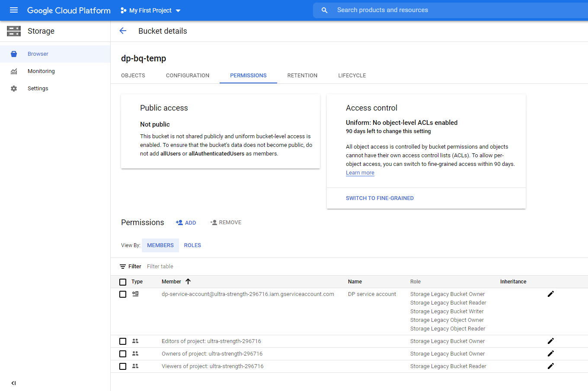The image size is (588, 391).
Task: Edit Editors of project permissions pencil
Action: coord(551,341)
